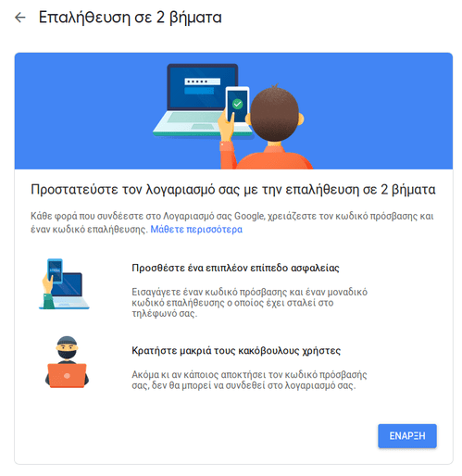Click the back arrow icon

(20, 18)
